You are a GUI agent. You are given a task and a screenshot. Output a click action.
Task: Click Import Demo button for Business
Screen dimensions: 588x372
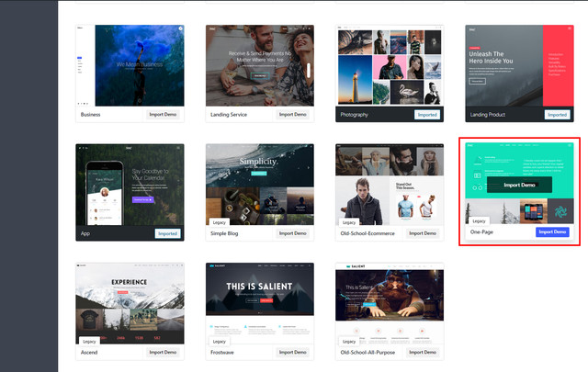click(x=163, y=115)
